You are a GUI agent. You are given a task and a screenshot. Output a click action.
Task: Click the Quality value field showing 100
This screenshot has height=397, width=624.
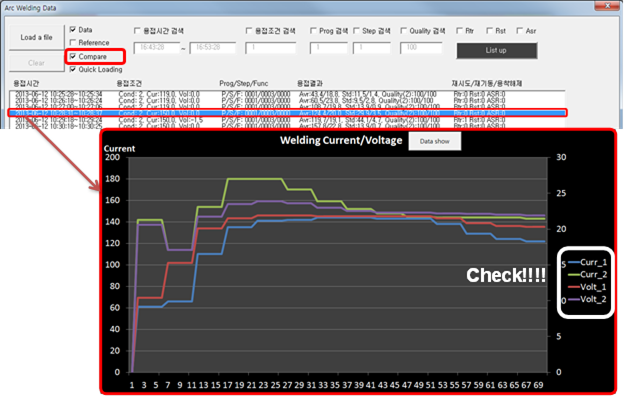point(421,48)
